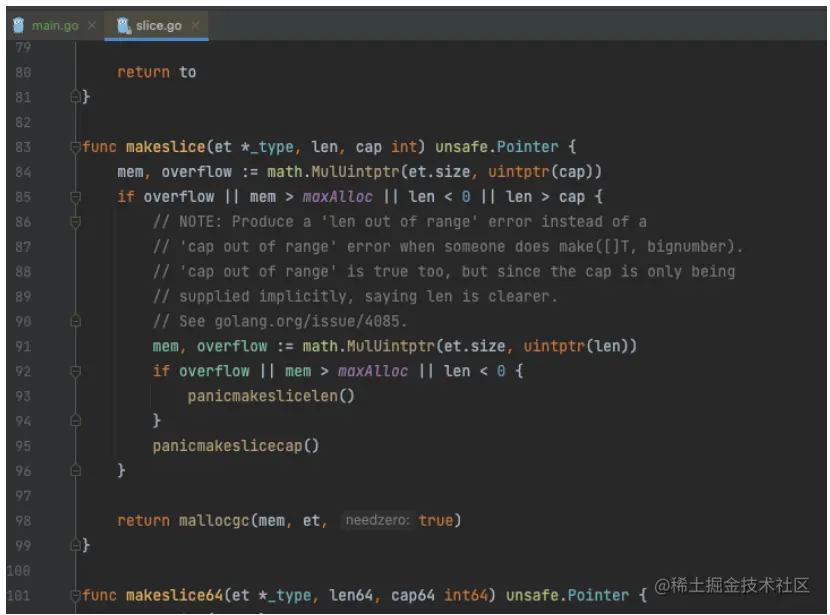
Task: Click the Go file icon on slice.go tab
Action: [123, 25]
